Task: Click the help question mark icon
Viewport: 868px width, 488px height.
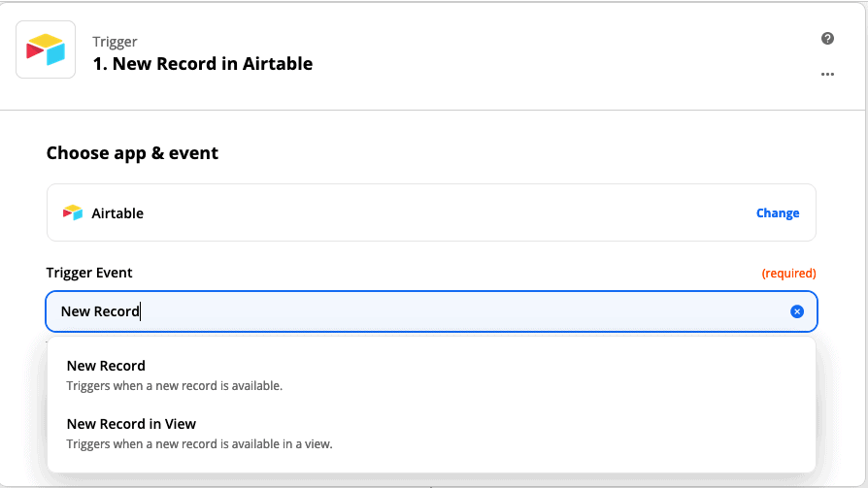Action: click(x=827, y=38)
